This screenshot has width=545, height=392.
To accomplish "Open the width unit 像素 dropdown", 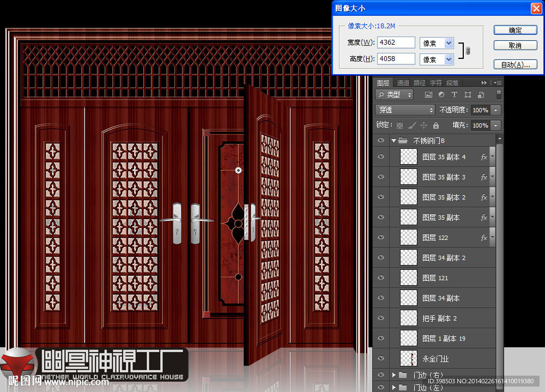I will tap(449, 43).
